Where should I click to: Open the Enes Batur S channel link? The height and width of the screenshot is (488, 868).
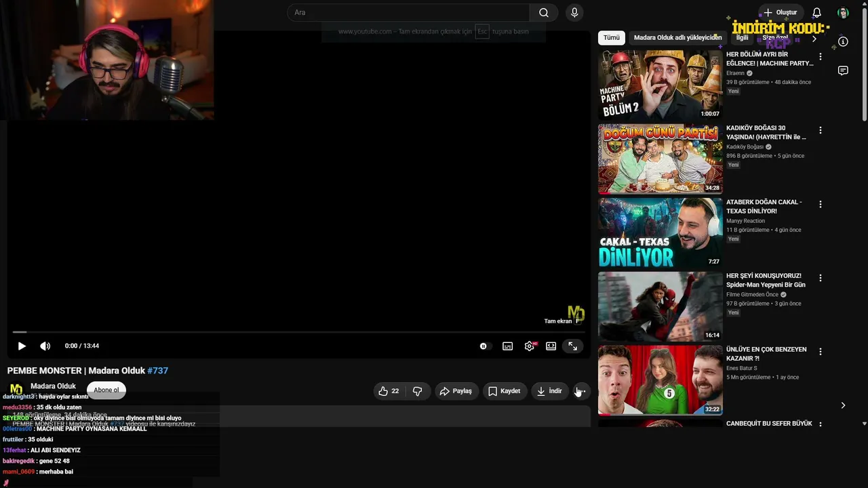(742, 368)
